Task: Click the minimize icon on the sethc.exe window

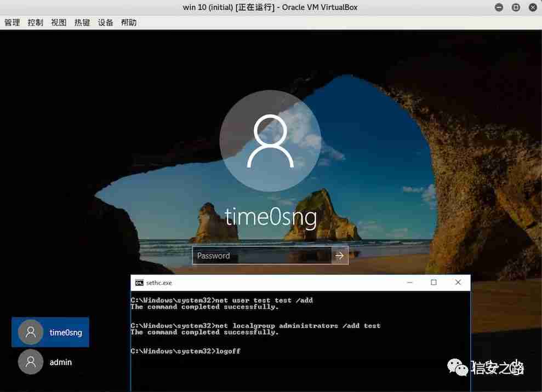Action: [x=409, y=282]
